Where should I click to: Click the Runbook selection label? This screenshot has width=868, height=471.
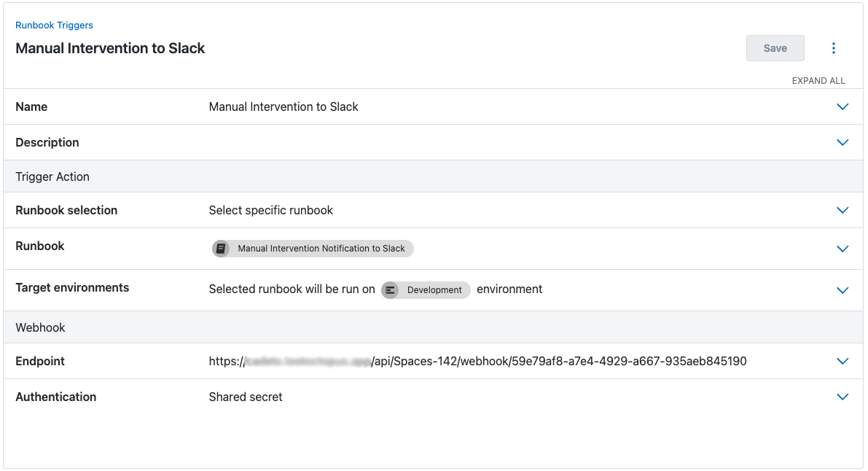pos(66,210)
